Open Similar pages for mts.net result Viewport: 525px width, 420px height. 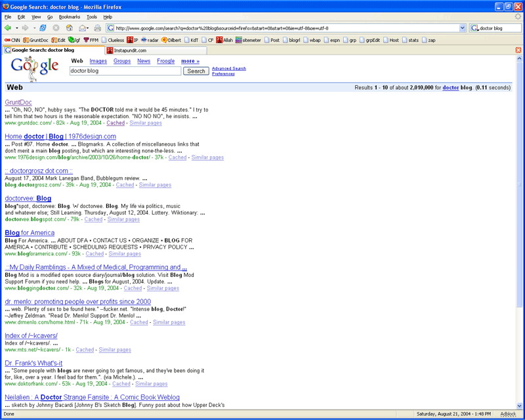(x=115, y=350)
